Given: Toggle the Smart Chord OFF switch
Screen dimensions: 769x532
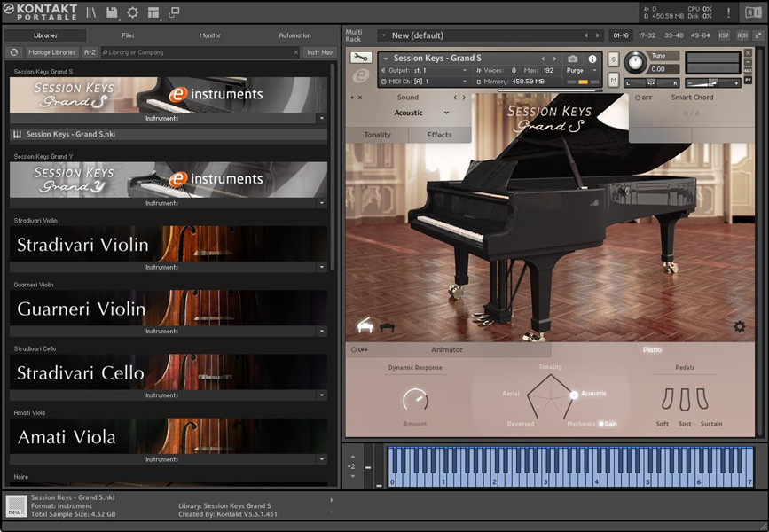Looking at the screenshot, I should (642, 98).
